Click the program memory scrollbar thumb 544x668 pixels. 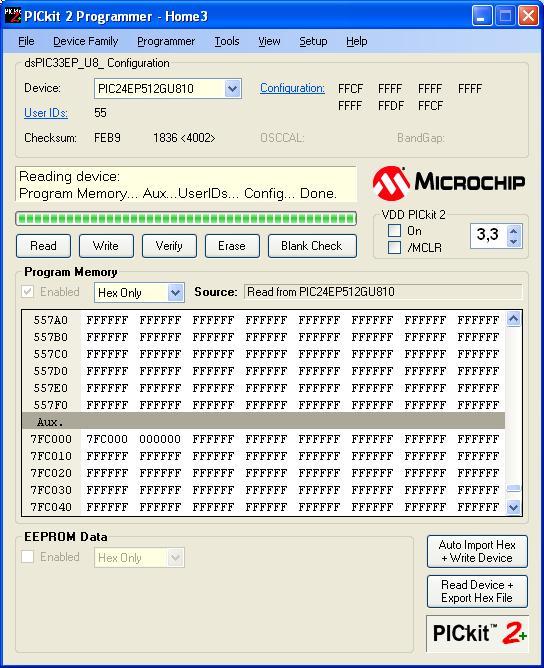514,489
